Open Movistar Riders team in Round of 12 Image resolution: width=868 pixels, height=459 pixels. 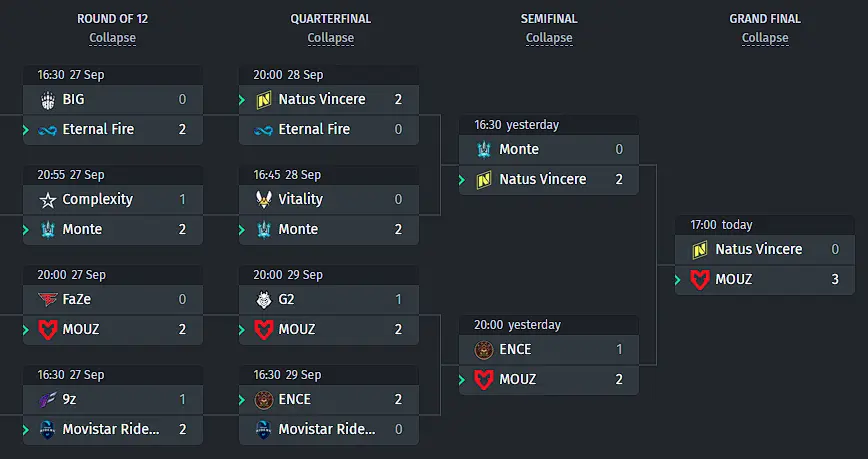(x=113, y=430)
